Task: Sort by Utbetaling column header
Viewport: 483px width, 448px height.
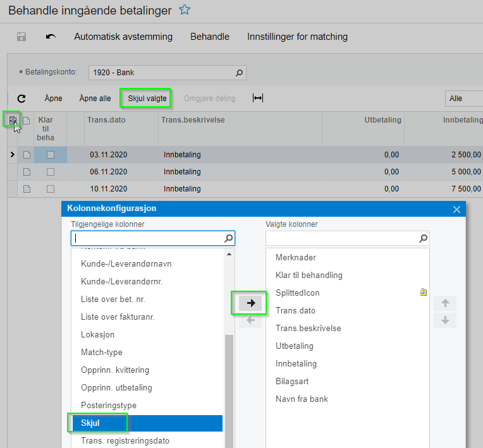Action: (x=382, y=120)
